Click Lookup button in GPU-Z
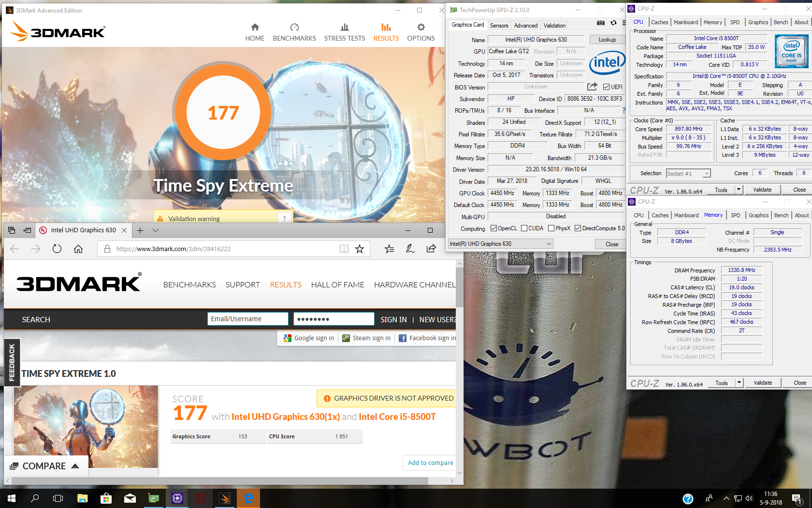812x508 pixels. pos(607,40)
